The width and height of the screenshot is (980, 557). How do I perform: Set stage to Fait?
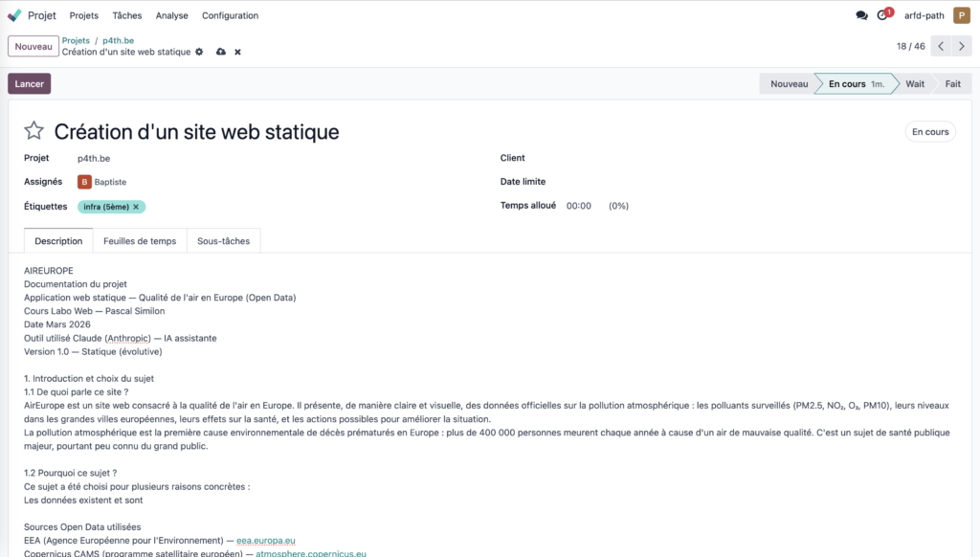coord(952,84)
